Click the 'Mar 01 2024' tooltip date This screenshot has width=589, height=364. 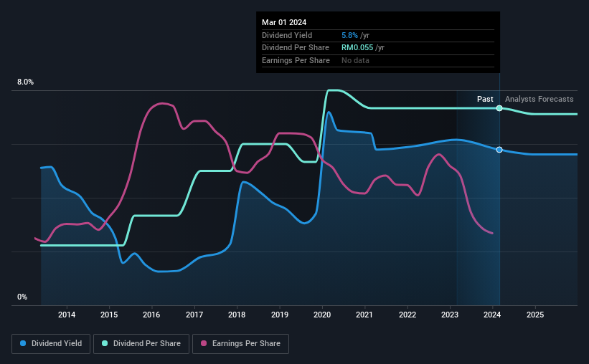pos(284,22)
